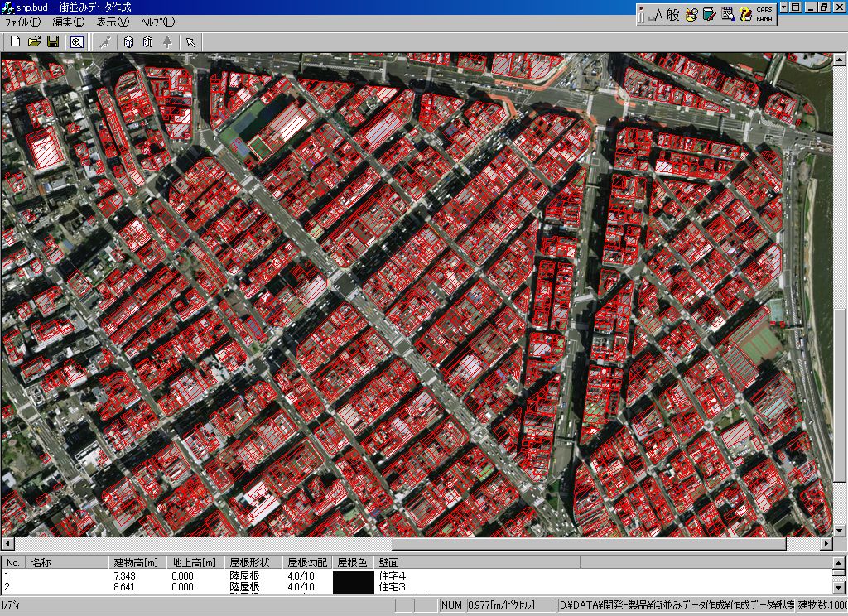Create a new file with the blank page icon
Image resolution: width=848 pixels, height=616 pixels.
(15, 41)
